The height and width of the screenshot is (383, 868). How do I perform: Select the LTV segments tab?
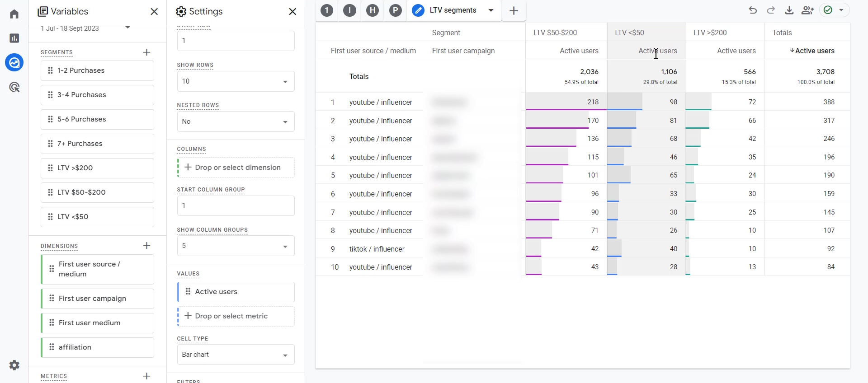click(x=453, y=10)
